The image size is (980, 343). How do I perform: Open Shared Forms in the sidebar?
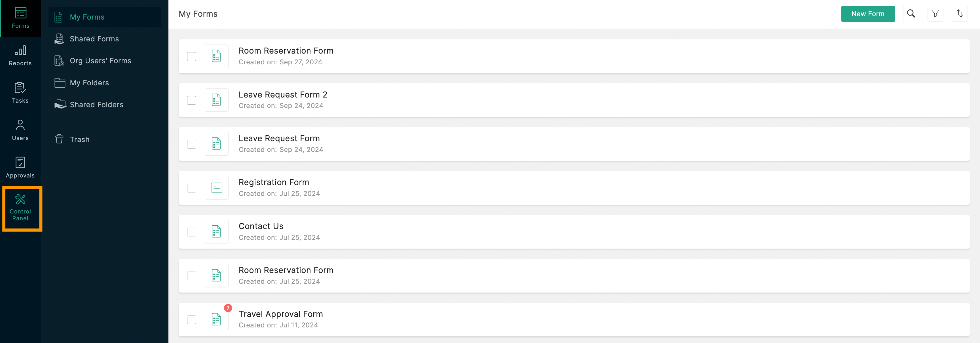coord(94,39)
